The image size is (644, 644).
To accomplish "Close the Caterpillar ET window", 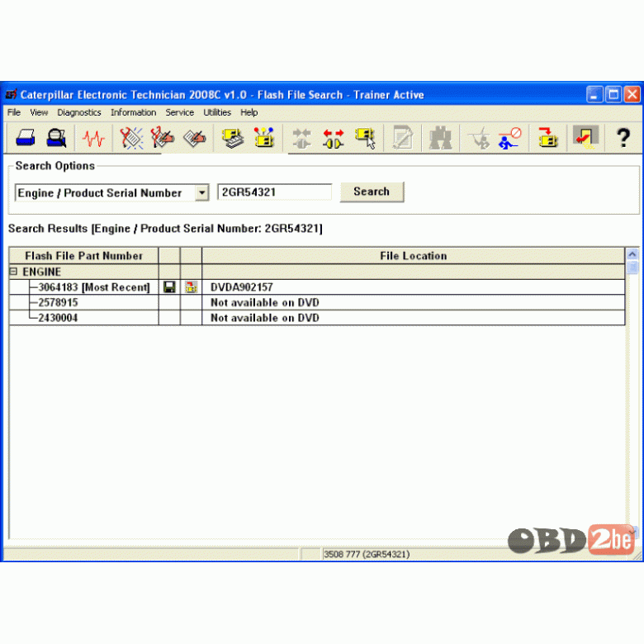I will point(632,94).
